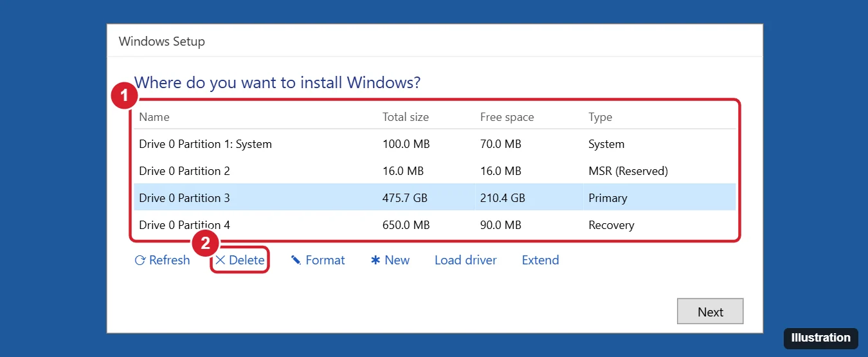Click the Refresh circular arrow icon

(x=140, y=261)
